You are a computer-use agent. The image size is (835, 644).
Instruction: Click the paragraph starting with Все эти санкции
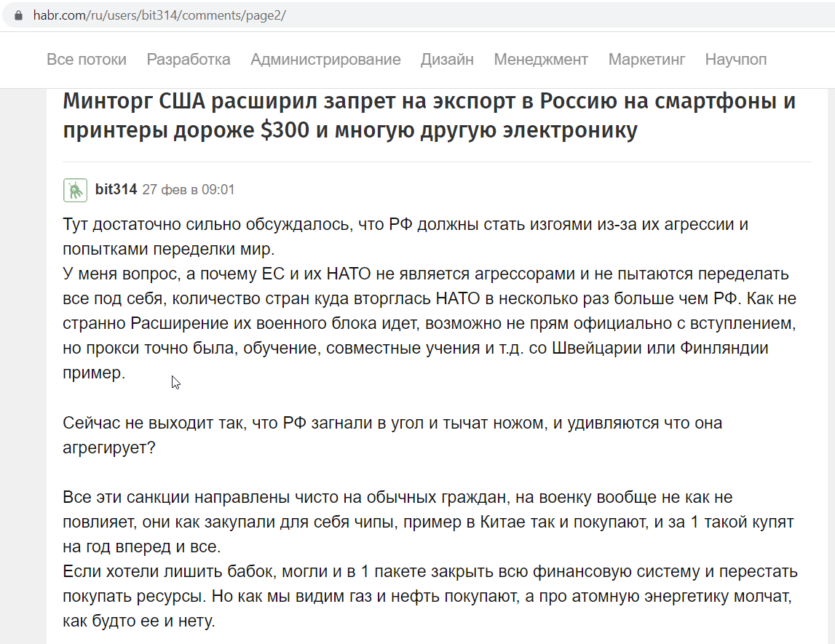pyautogui.click(x=428, y=522)
